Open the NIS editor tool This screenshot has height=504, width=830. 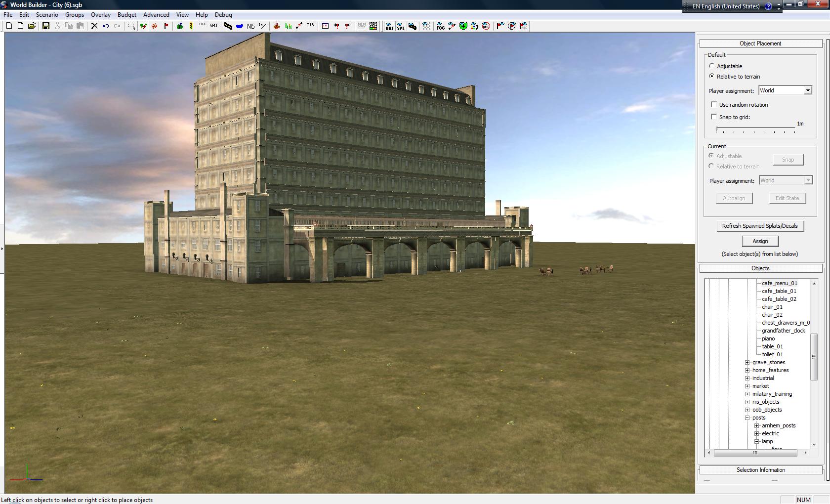point(251,26)
